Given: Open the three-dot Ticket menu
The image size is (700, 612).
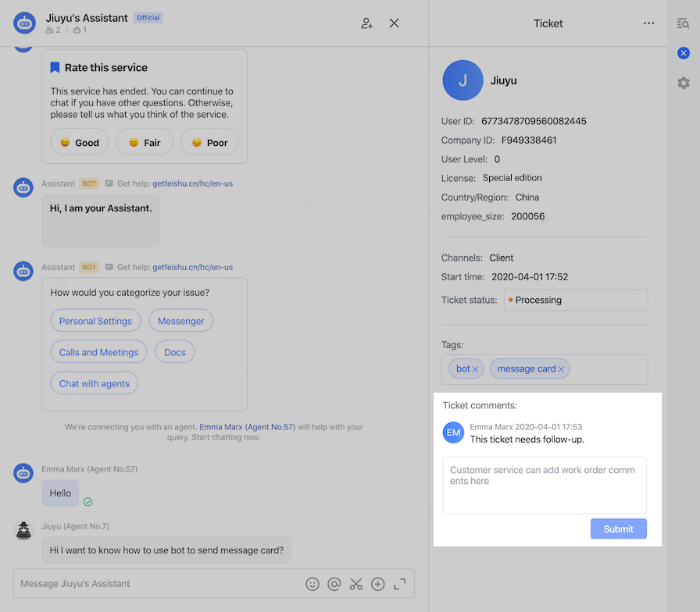Looking at the screenshot, I should point(648,23).
